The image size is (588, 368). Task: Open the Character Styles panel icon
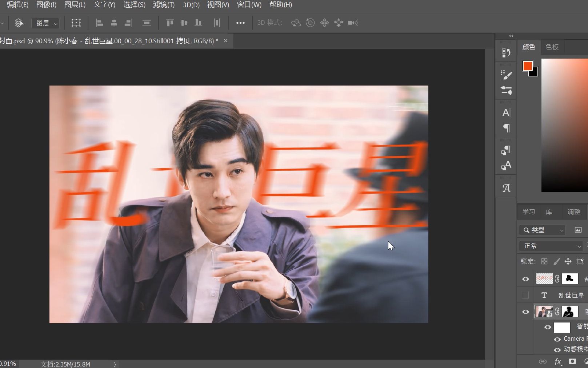(x=506, y=166)
